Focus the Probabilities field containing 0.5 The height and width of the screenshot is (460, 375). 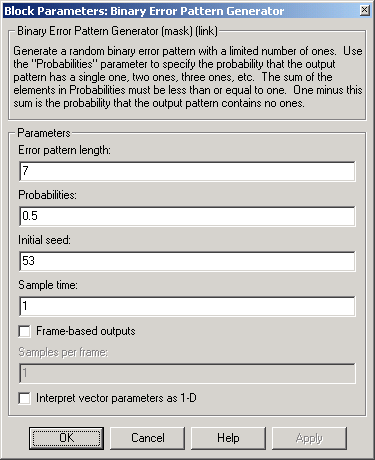click(x=187, y=216)
